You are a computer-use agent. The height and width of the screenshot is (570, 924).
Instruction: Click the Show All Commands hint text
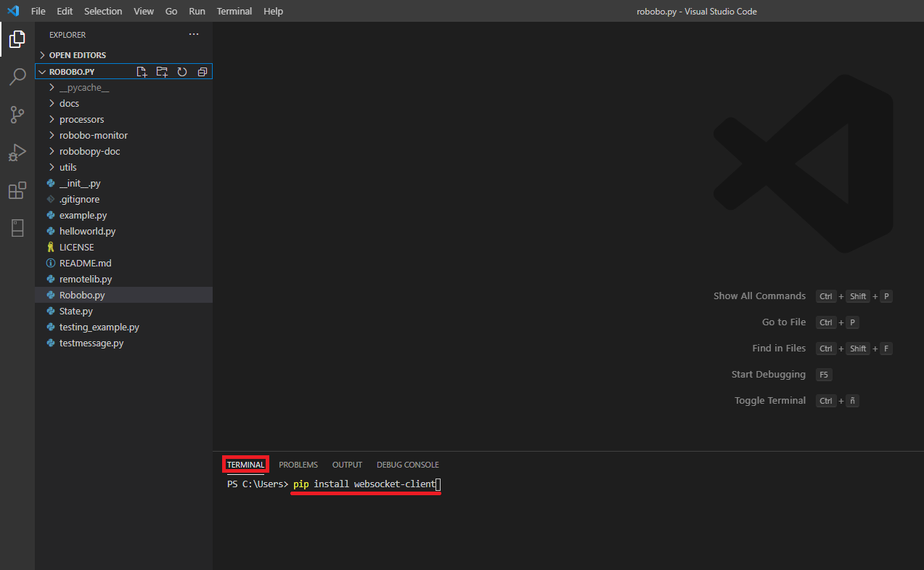(759, 296)
